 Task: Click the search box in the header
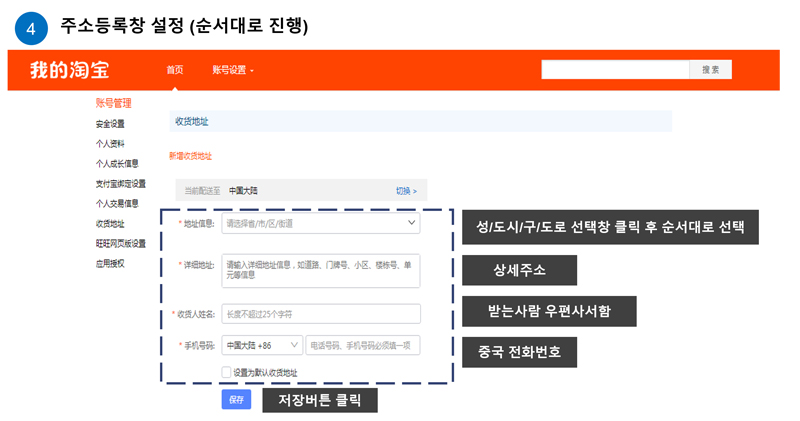click(x=615, y=70)
